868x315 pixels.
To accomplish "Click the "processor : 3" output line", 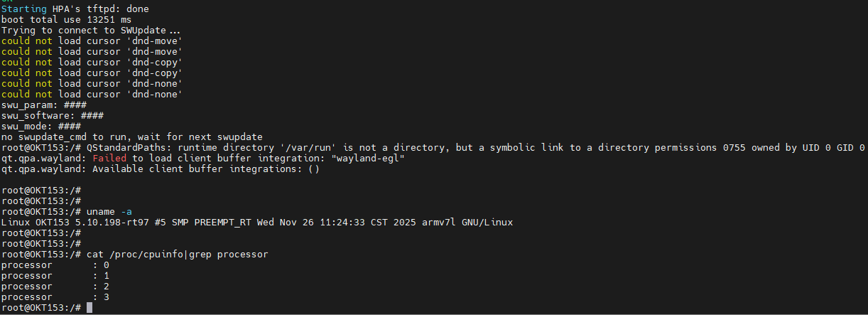I will (55, 297).
